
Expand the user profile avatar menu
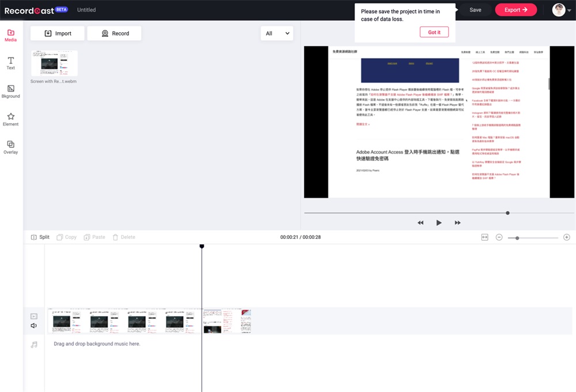tap(562, 10)
